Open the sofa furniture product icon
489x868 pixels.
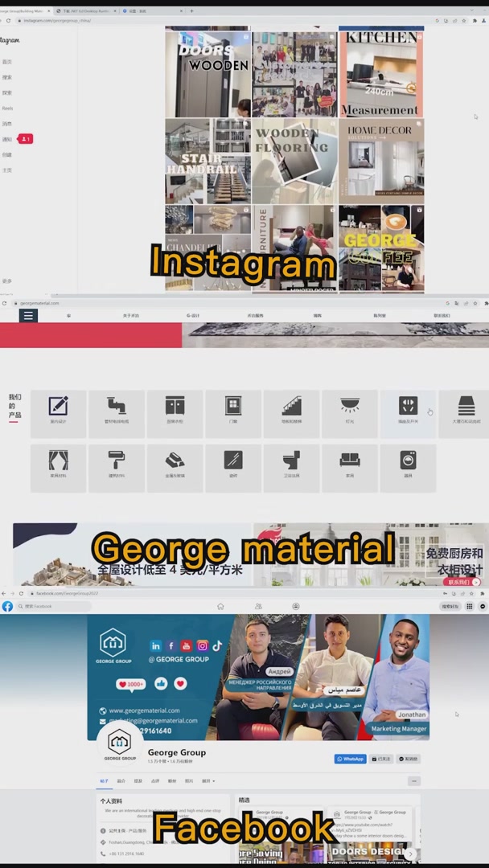[350, 469]
